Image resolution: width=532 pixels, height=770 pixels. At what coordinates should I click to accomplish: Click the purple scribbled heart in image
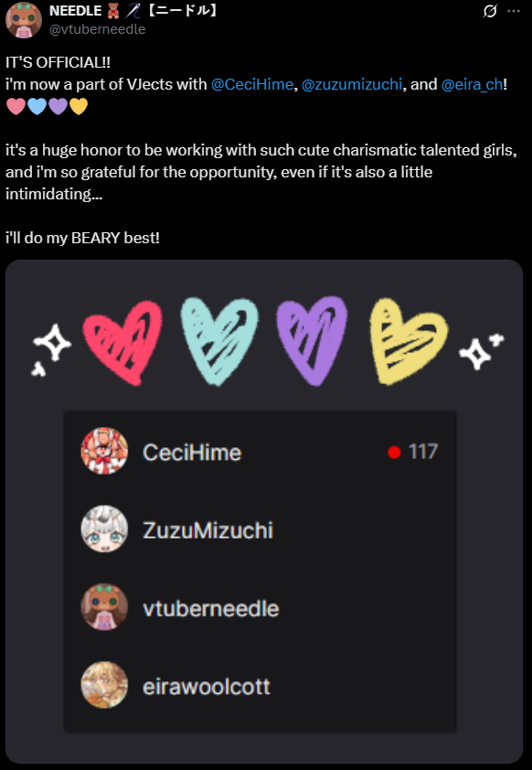[x=312, y=340]
